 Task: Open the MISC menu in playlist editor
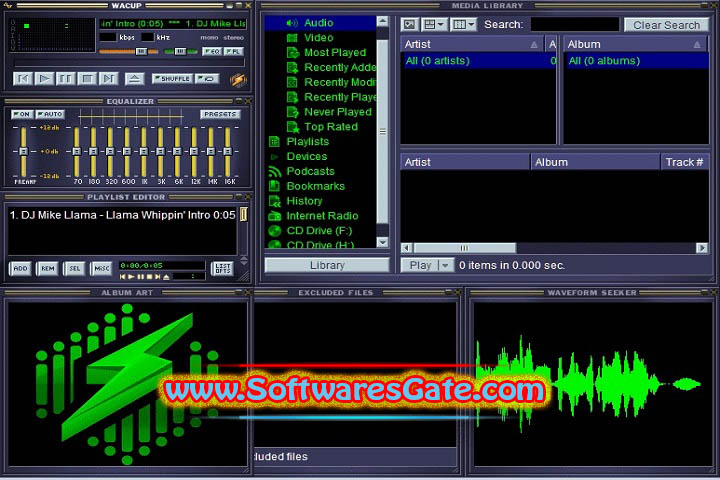tap(101, 268)
